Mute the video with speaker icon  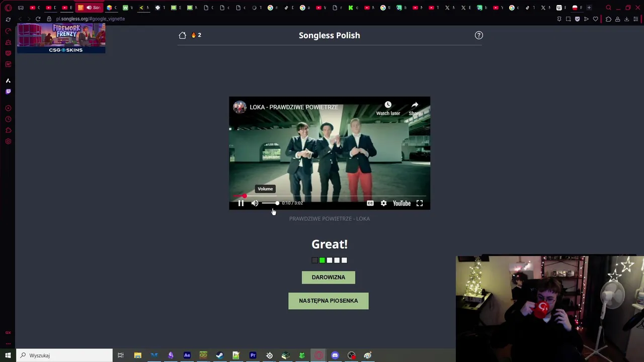(x=255, y=203)
